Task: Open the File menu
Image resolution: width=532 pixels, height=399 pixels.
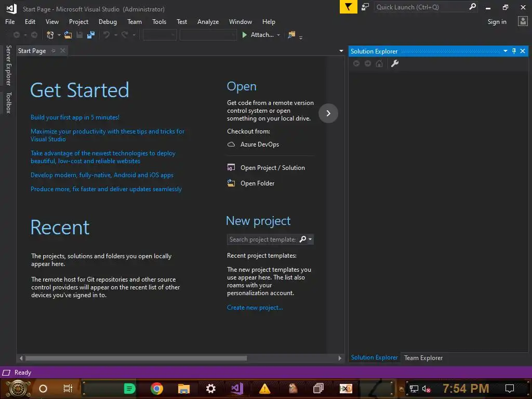Action: point(10,21)
